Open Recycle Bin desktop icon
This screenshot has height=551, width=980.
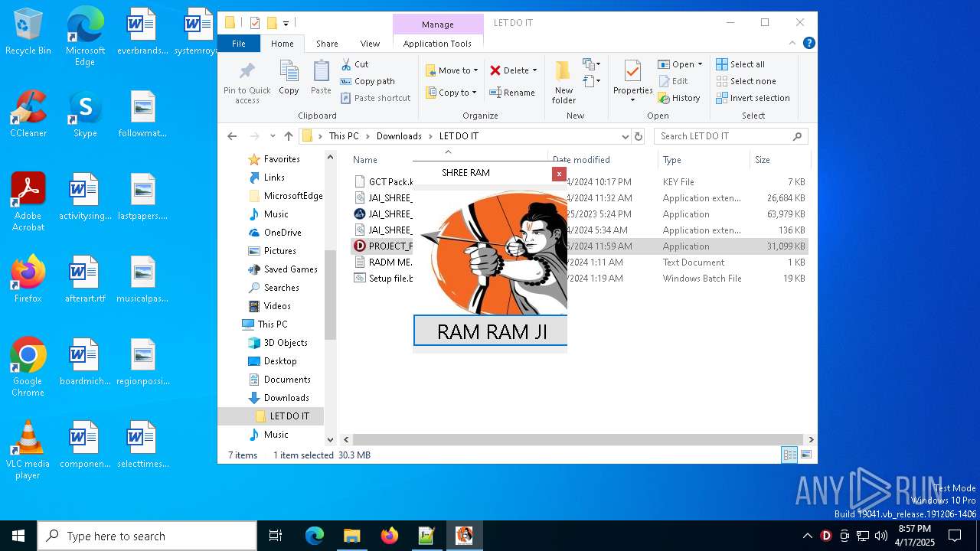[28, 32]
